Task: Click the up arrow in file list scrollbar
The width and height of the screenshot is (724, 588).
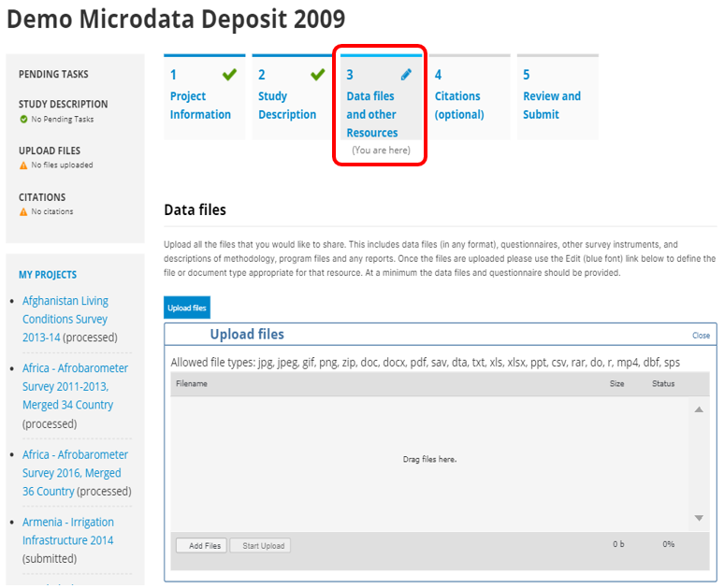Action: pyautogui.click(x=699, y=409)
